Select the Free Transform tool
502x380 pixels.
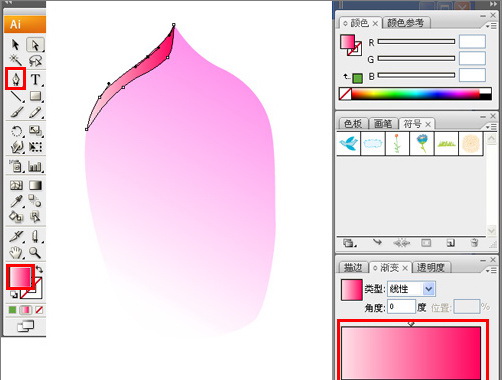click(35, 147)
